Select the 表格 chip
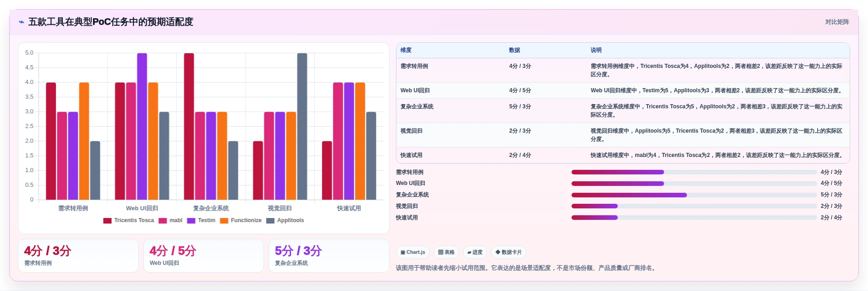The image size is (868, 291). pyautogui.click(x=446, y=252)
